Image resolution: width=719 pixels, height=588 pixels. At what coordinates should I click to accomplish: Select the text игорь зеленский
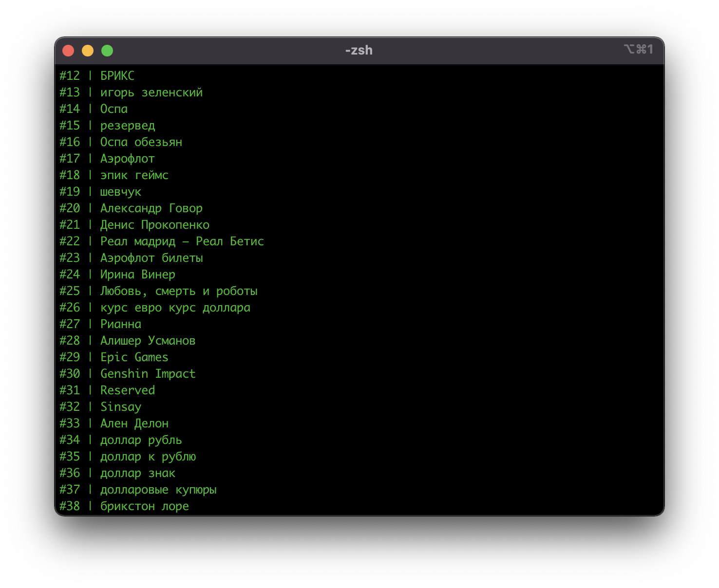coord(151,92)
